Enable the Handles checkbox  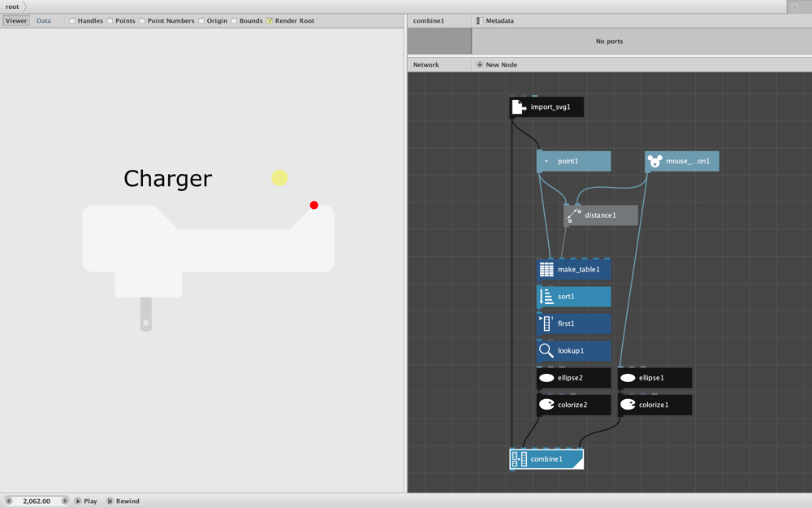point(72,21)
